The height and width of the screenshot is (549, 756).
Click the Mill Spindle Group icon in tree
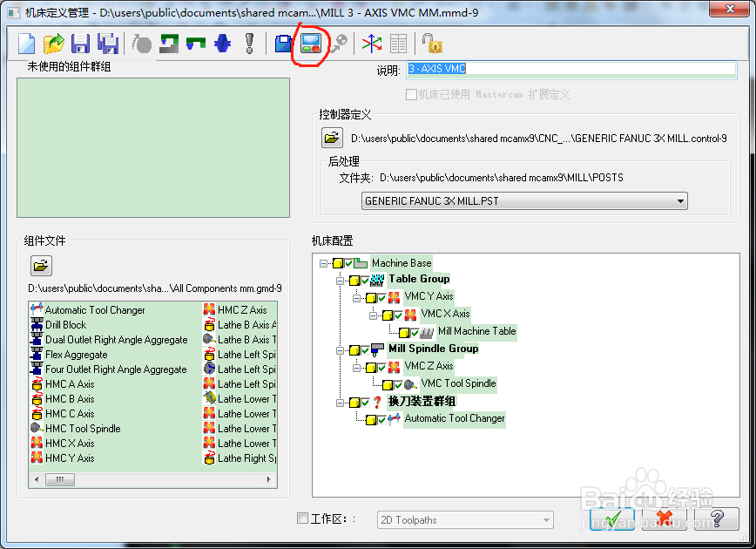[x=377, y=349]
